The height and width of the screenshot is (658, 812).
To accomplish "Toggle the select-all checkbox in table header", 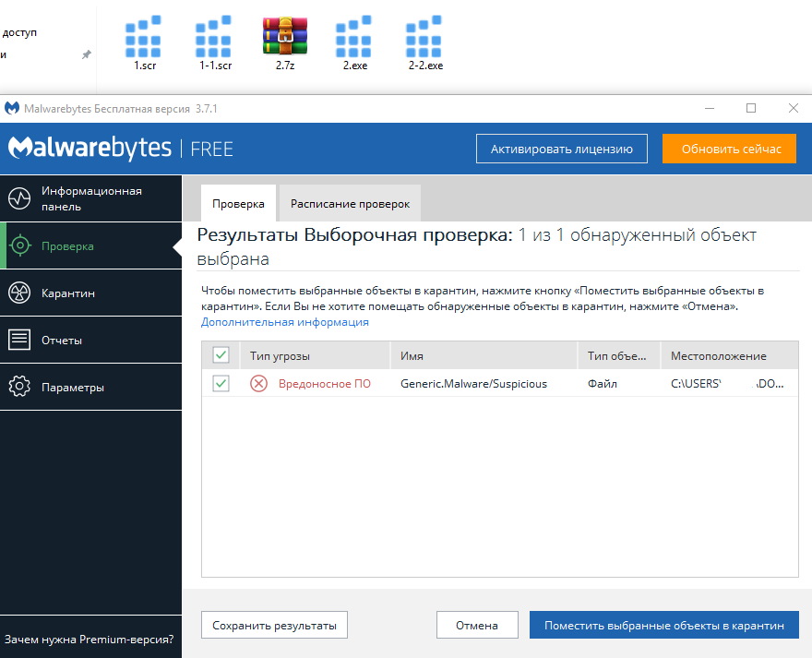I will pyautogui.click(x=221, y=355).
